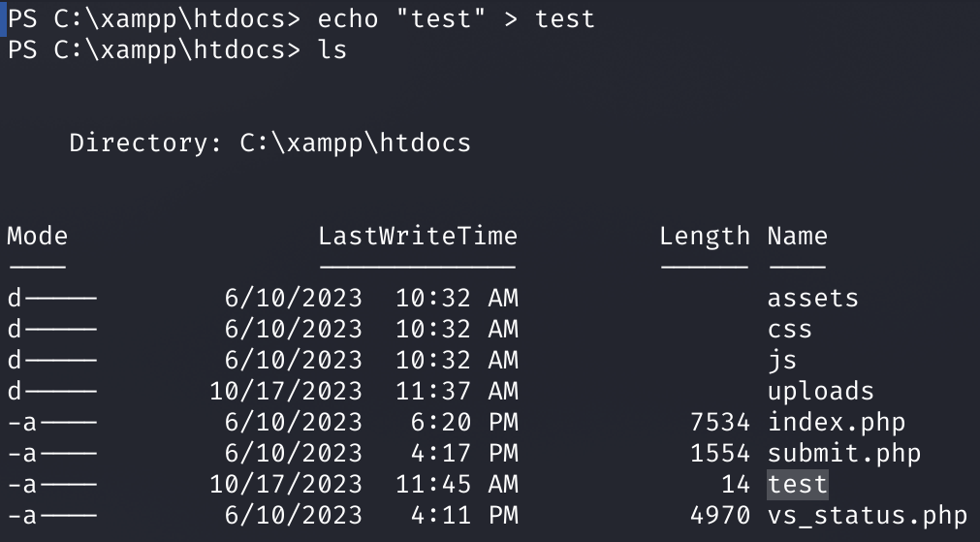Select the index.php filename in listing
980x542 pixels.
point(837,423)
